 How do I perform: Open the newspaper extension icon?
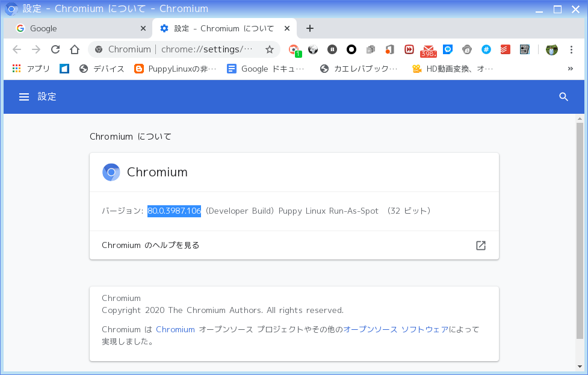pos(525,49)
